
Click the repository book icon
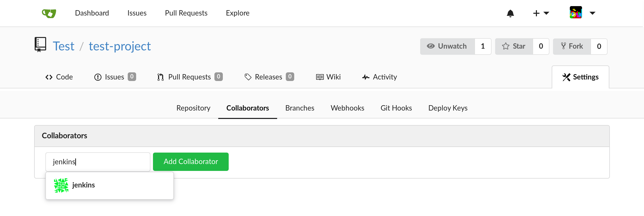[x=40, y=45]
